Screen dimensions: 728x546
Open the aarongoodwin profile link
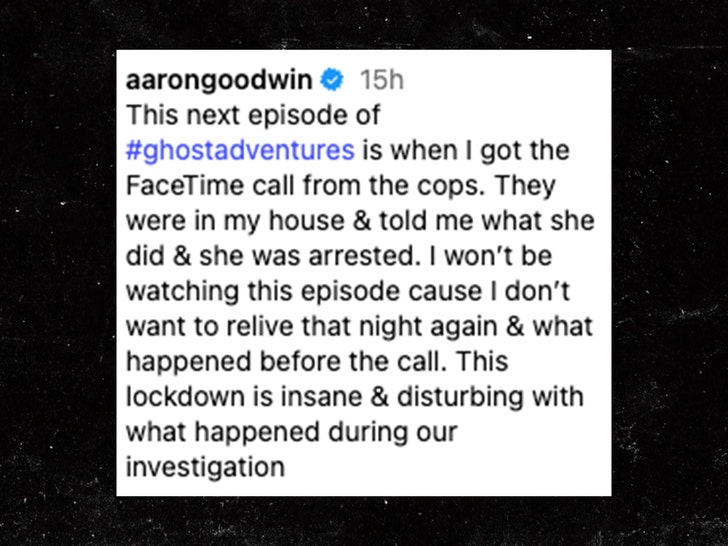click(219, 81)
